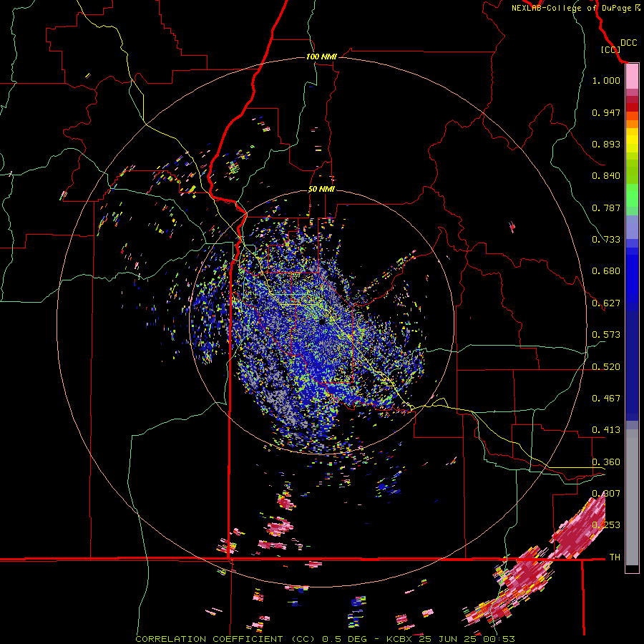
Task: Select the 0.627 legend value
Action: [606, 303]
